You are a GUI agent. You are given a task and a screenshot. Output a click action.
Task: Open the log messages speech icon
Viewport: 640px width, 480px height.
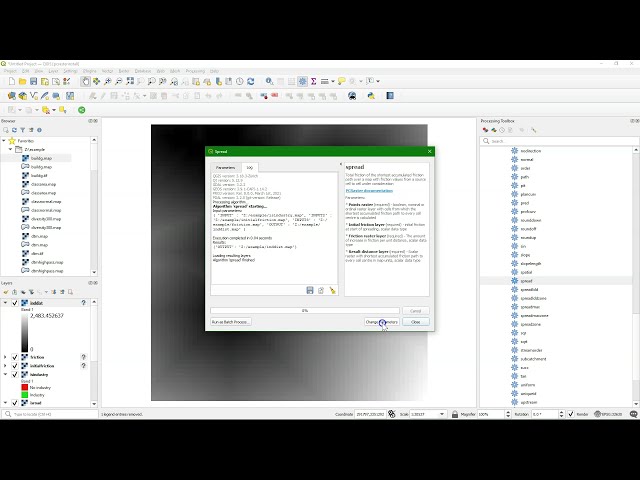click(633, 414)
